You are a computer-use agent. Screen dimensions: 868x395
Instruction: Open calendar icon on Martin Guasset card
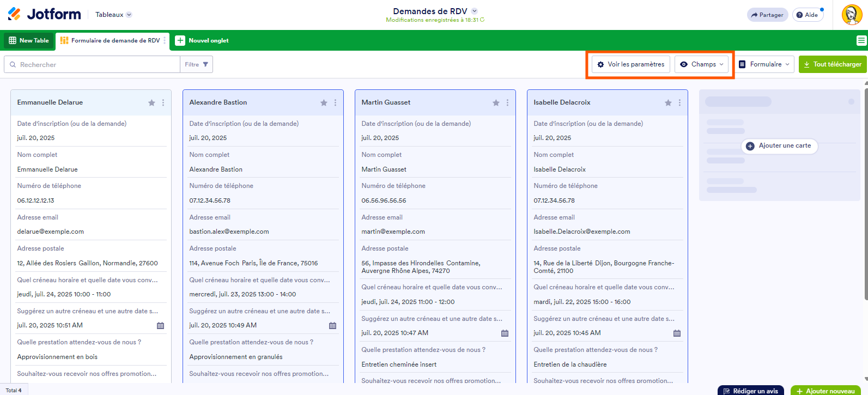point(505,333)
